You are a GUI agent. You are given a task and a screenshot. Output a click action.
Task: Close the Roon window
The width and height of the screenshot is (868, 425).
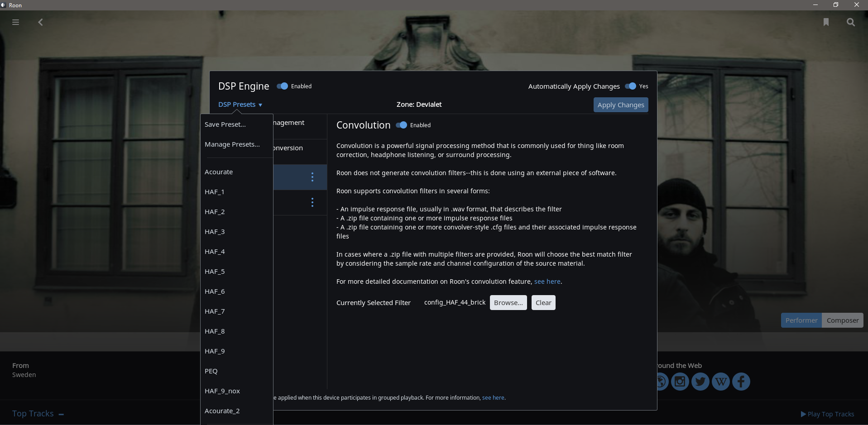pyautogui.click(x=857, y=5)
